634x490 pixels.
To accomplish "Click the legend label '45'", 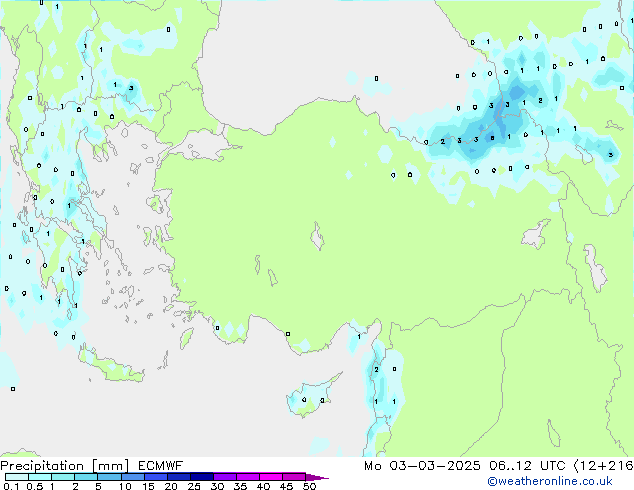I will (286, 486).
